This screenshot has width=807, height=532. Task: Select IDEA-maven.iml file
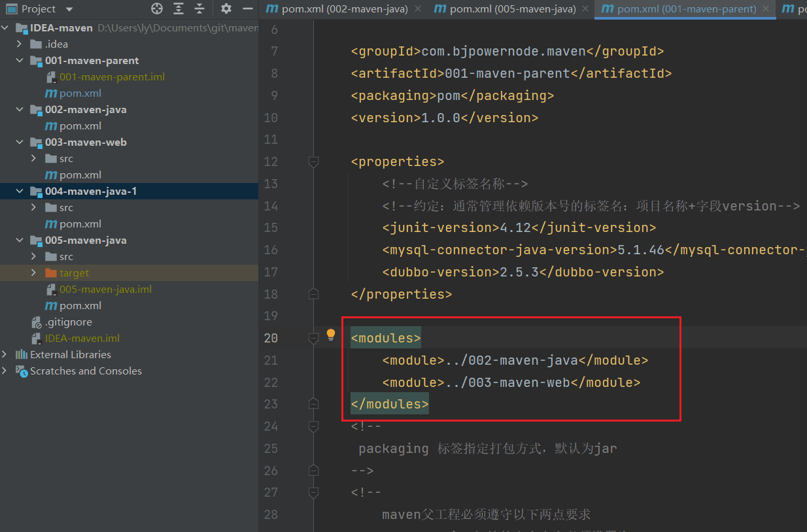(x=82, y=339)
